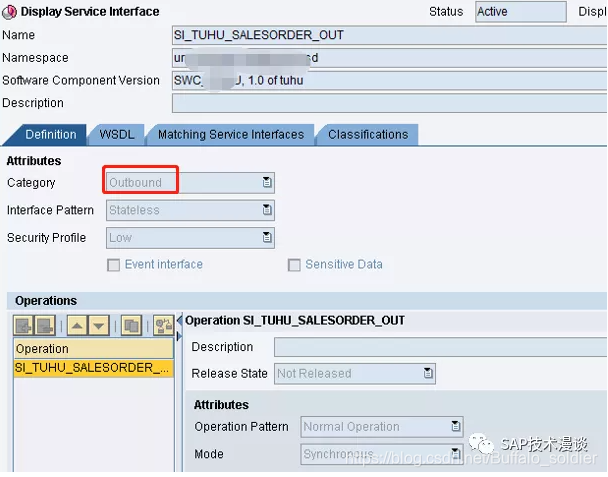Switch to the WSDL tab
Image resolution: width=608 pixels, height=477 pixels.
click(x=117, y=135)
